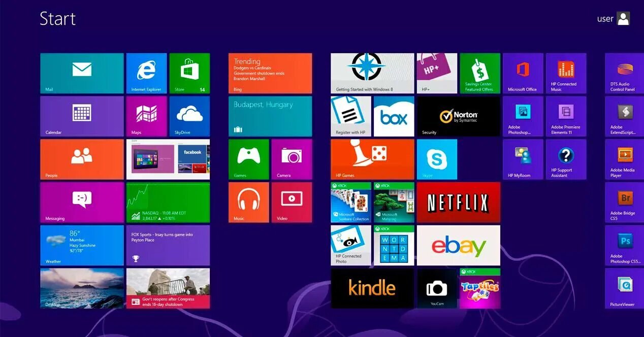Open the eBay tile
This screenshot has height=337, width=644.
[459, 246]
